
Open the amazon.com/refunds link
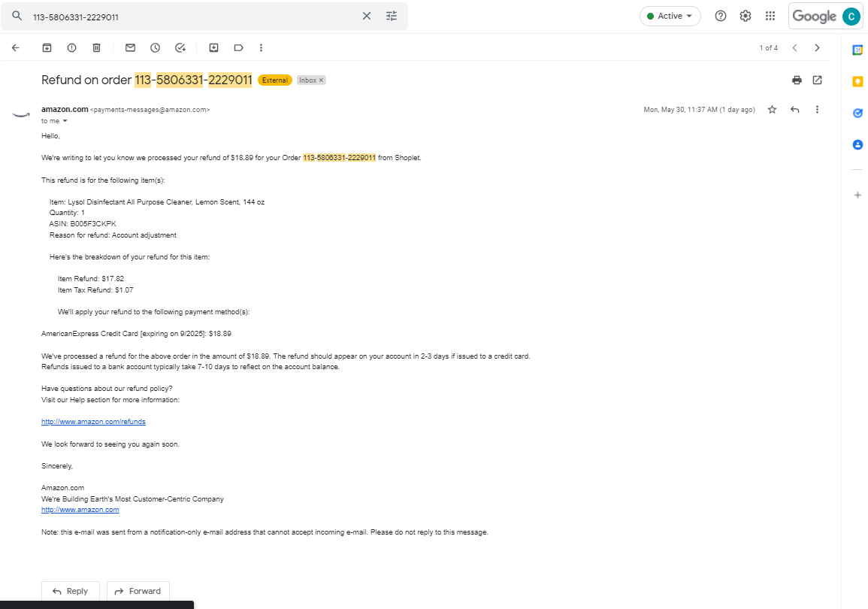click(x=93, y=422)
